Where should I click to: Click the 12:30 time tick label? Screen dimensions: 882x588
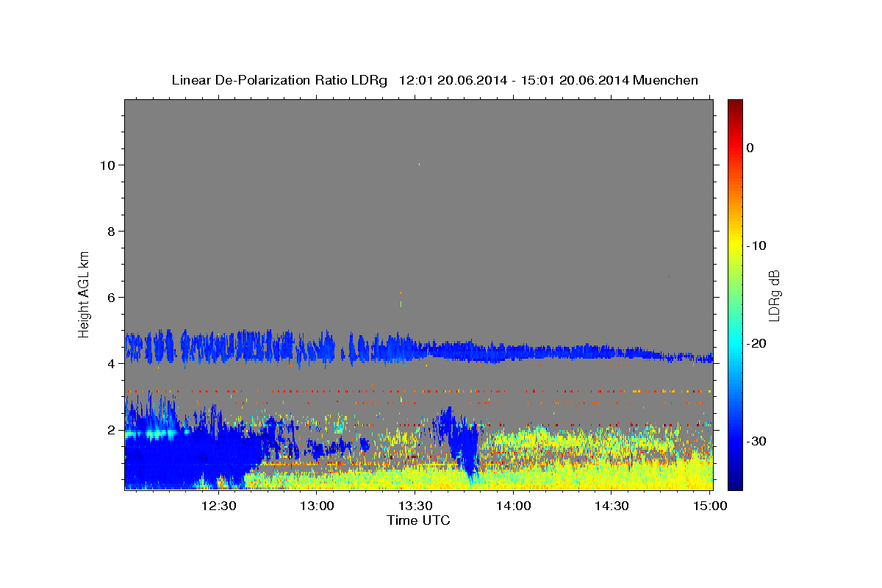(218, 506)
